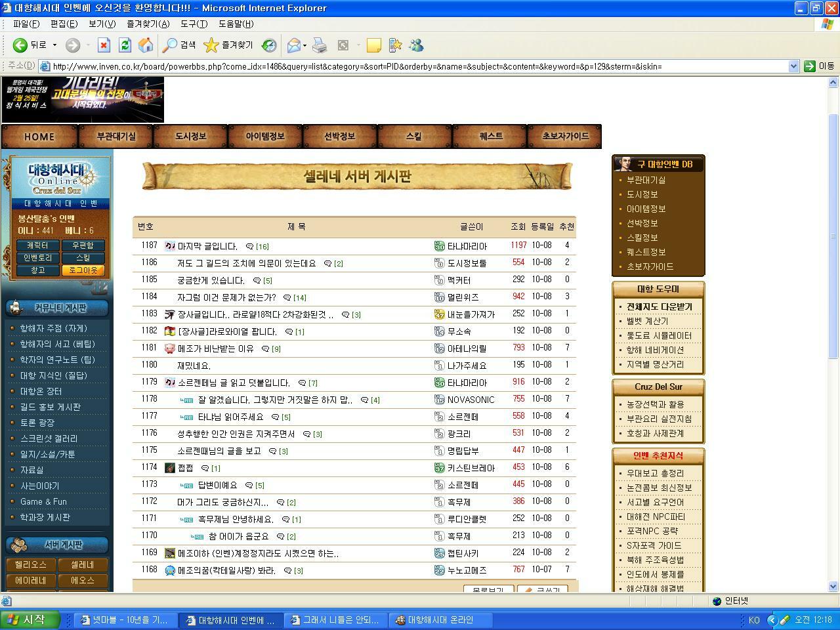Open the 즐겨찾기(A) menu
This screenshot has height=630, width=840.
point(148,24)
